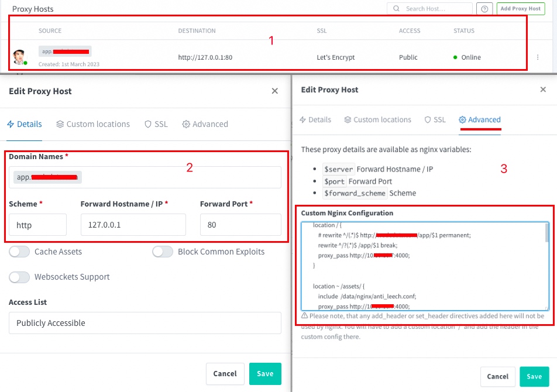Open the Scheme dropdown showing http
The height and width of the screenshot is (392, 557).
pos(37,225)
